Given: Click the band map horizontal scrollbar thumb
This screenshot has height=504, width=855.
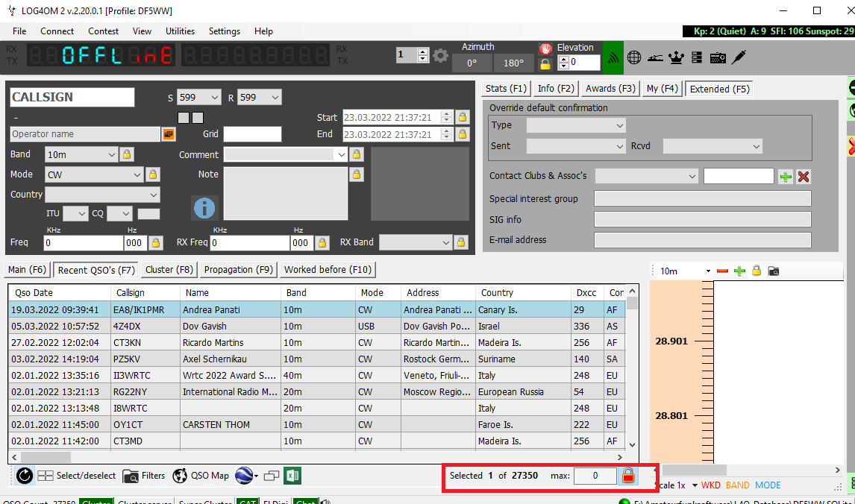Looking at the screenshot, I should [694, 470].
